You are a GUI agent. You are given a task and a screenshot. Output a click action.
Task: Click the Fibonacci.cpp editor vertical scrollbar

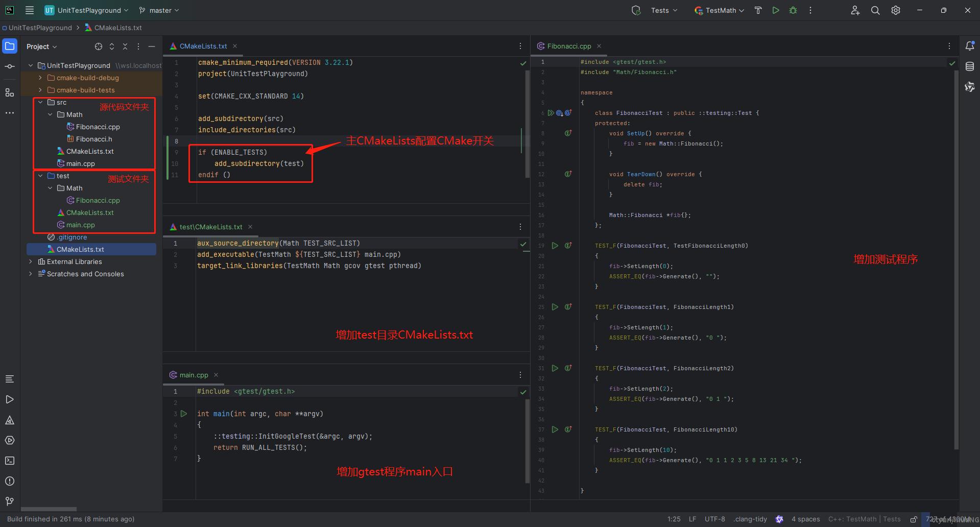coord(956,259)
